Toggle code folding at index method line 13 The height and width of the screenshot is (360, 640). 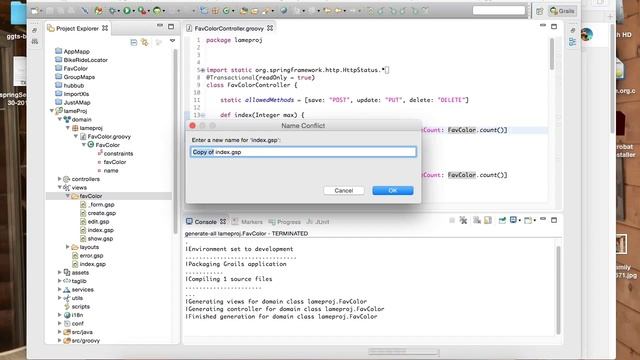click(x=203, y=115)
